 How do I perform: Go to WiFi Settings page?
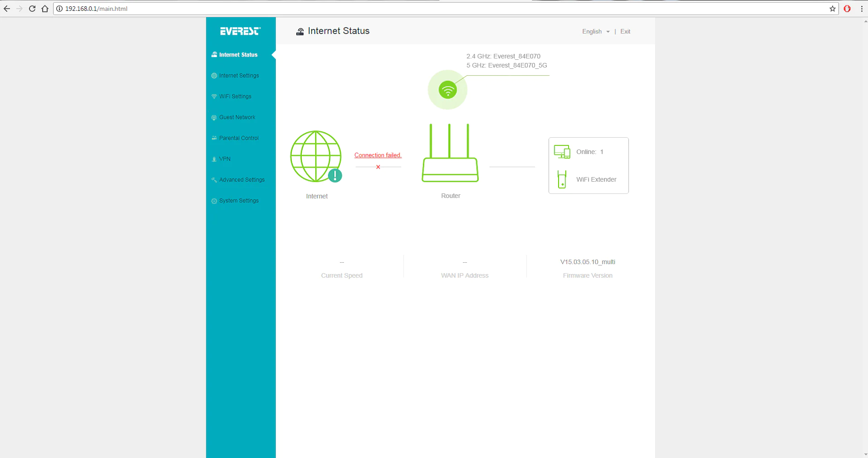pos(235,96)
